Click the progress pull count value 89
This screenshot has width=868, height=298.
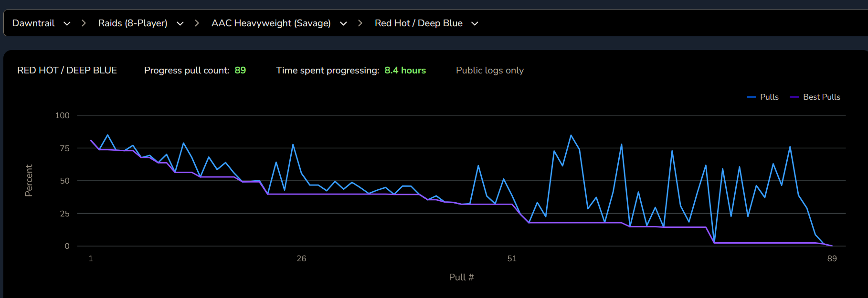(240, 70)
